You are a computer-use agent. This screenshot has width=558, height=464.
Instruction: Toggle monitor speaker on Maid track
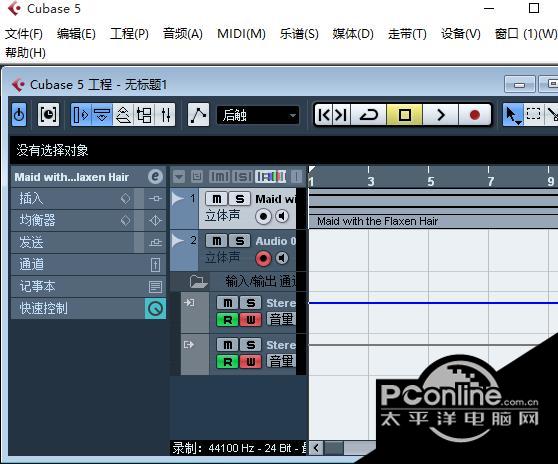282,216
